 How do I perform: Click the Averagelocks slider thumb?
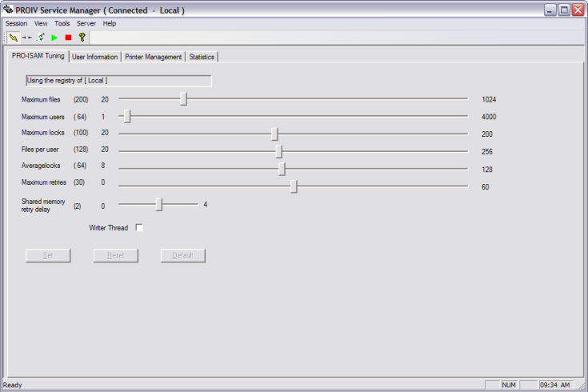pyautogui.click(x=282, y=169)
